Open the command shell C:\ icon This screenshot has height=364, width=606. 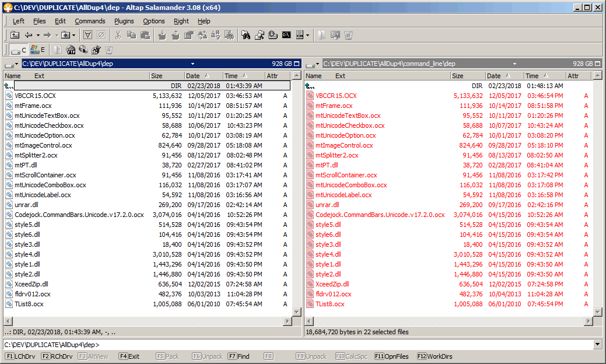coord(286,35)
